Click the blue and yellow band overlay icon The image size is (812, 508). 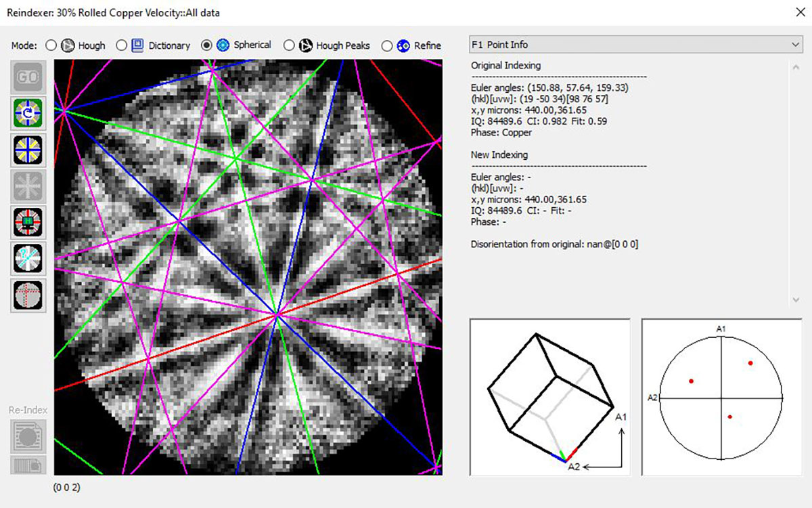[28, 150]
